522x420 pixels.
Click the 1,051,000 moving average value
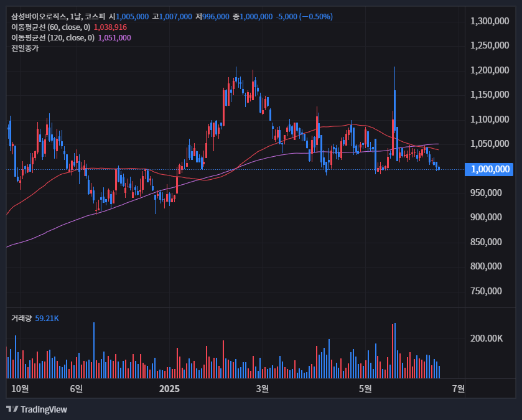pos(114,38)
